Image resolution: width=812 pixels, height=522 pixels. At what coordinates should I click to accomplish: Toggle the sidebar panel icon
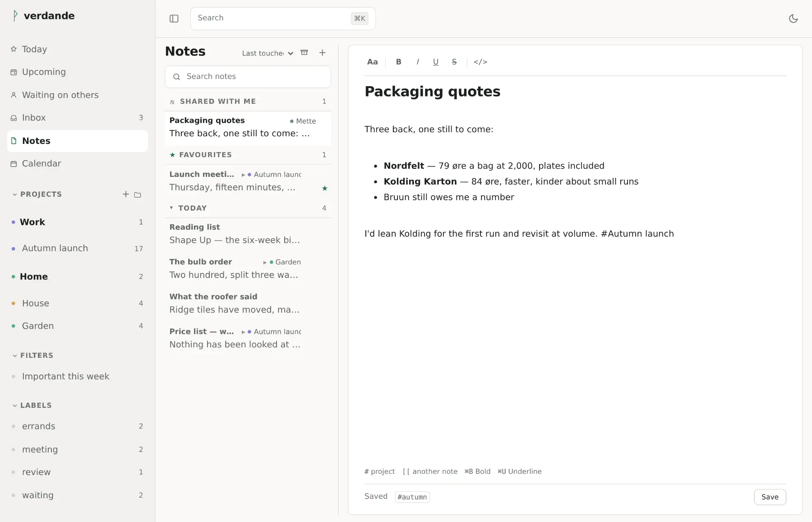(174, 18)
